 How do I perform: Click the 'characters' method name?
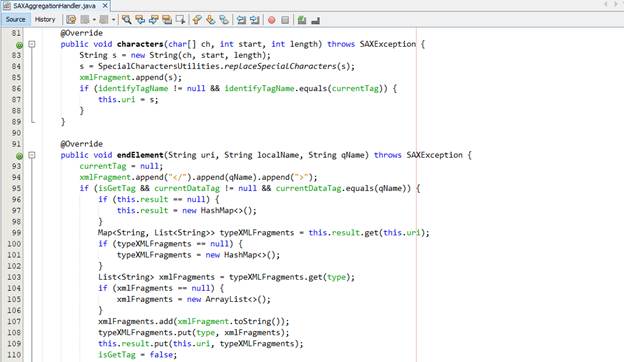(x=140, y=44)
